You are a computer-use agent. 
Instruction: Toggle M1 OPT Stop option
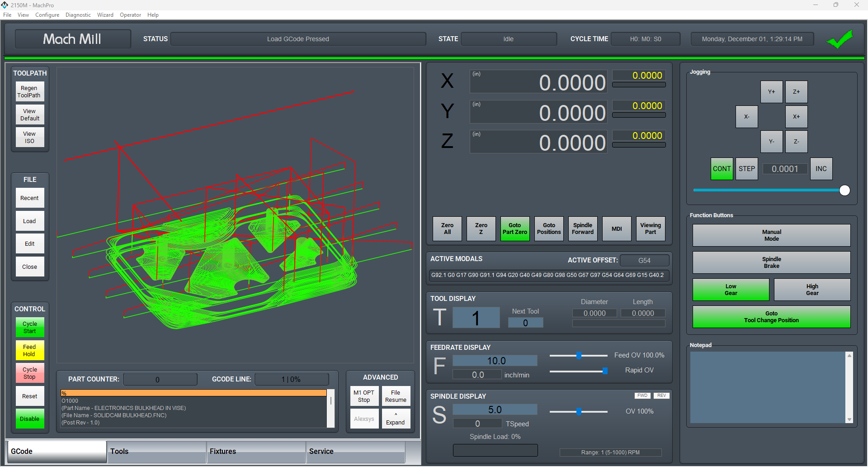coord(364,396)
